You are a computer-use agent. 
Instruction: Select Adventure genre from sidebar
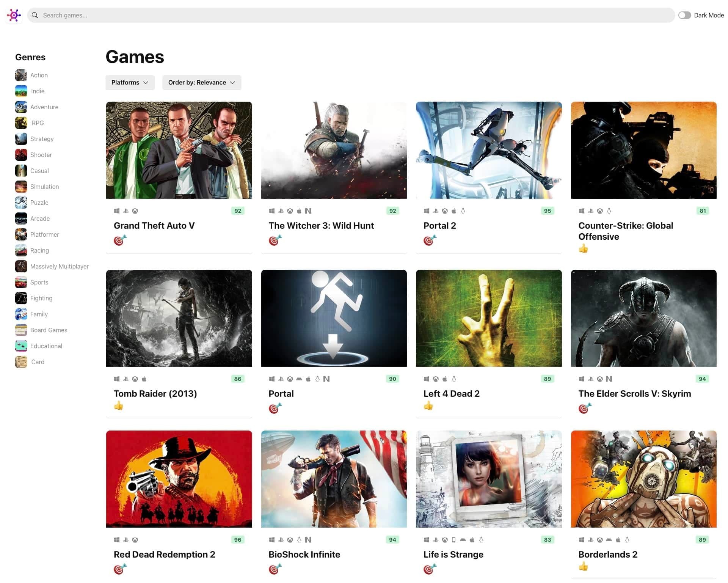[44, 107]
